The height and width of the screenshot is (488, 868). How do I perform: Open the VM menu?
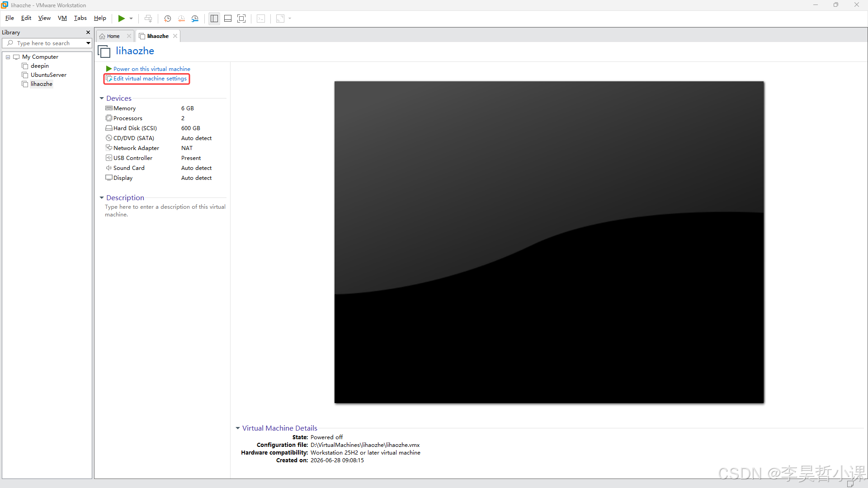[x=62, y=18]
